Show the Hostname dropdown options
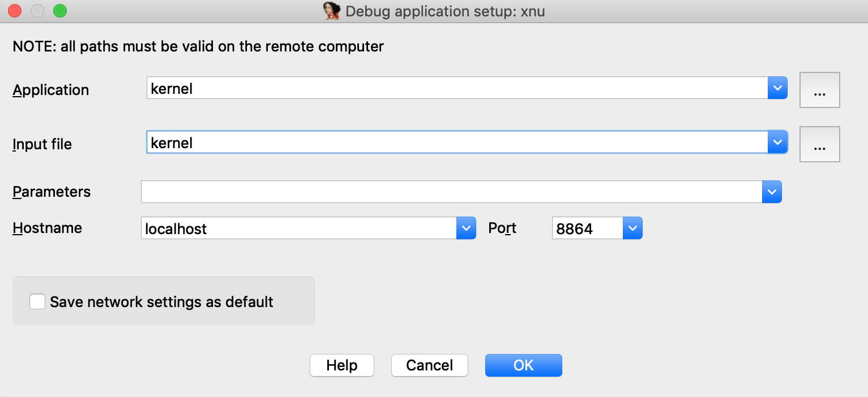This screenshot has width=868, height=397. coord(466,228)
